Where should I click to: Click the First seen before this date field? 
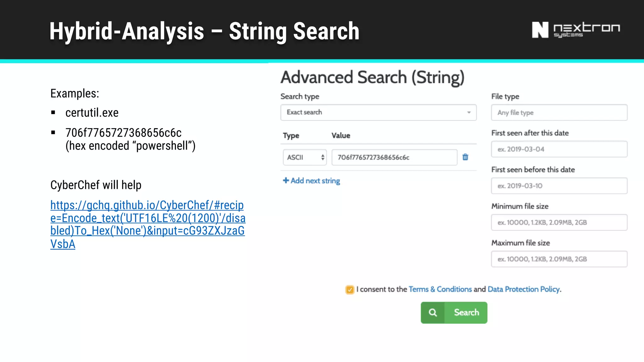[x=559, y=186]
